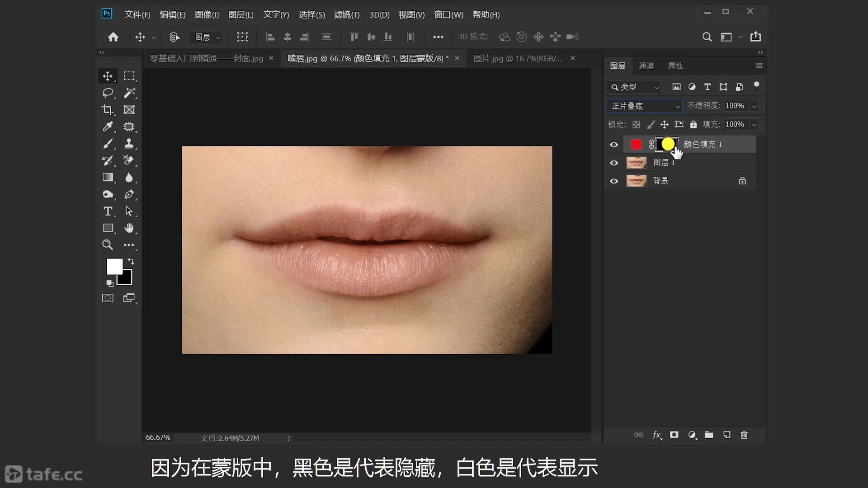Viewport: 868px width, 488px height.
Task: Select the Move tool in the toolbox
Action: point(108,76)
